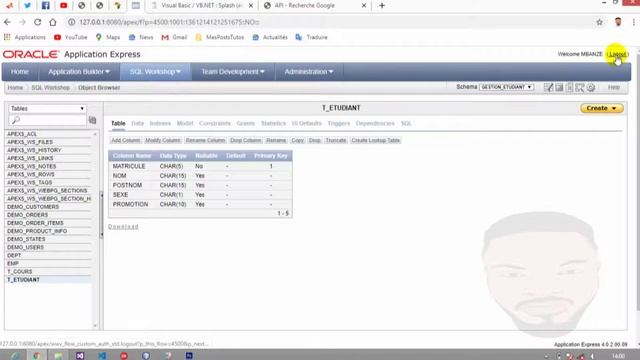Switch to the SQL tab
Image resolution: width=640 pixels, height=360 pixels.
(406, 123)
